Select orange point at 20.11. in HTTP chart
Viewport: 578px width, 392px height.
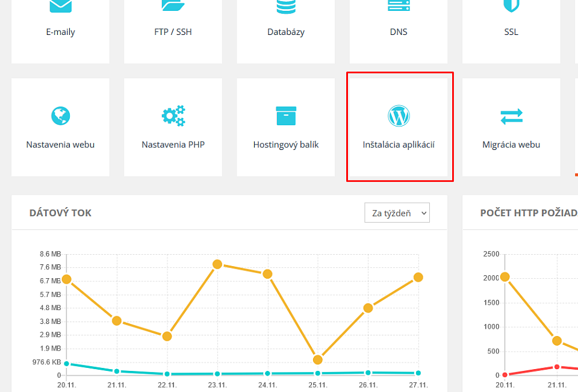505,276
